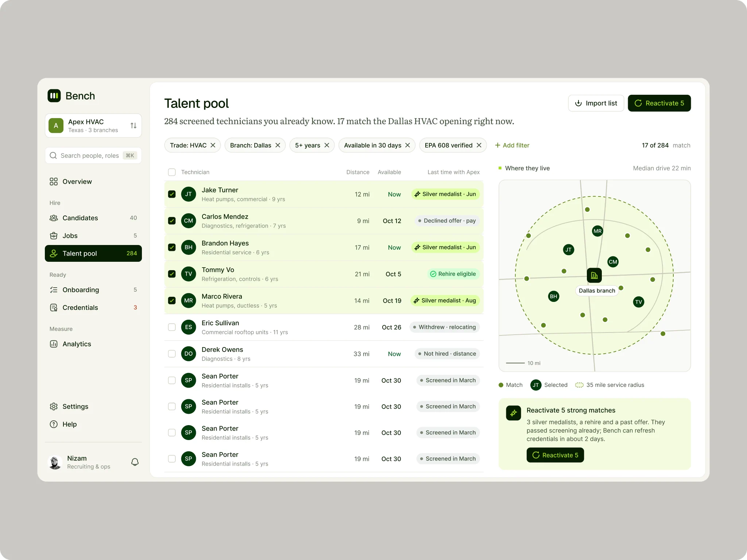747x560 pixels.
Task: Remove the Trade: HVAC filter
Action: tap(213, 145)
